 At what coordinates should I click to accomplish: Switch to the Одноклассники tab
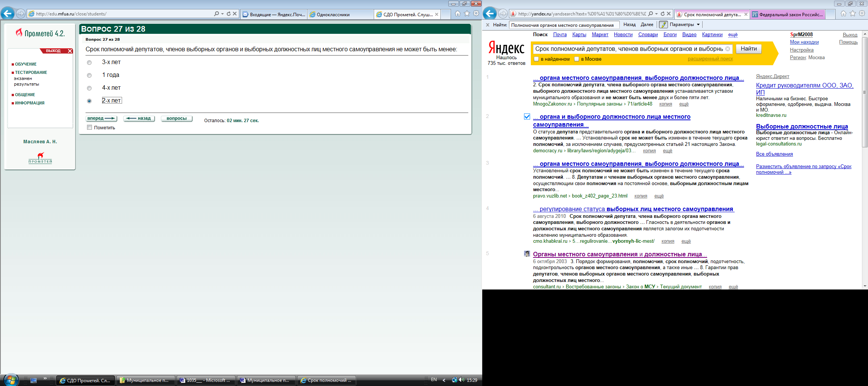coord(341,14)
